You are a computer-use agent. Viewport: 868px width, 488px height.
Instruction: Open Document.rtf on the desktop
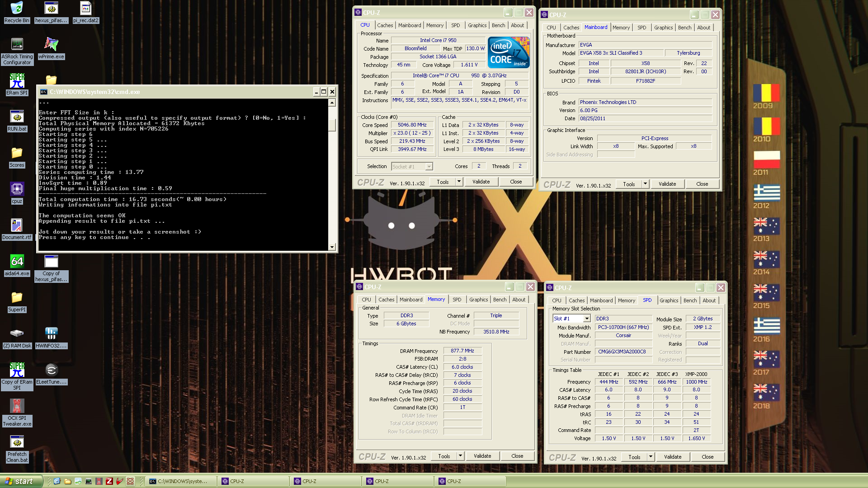click(17, 229)
